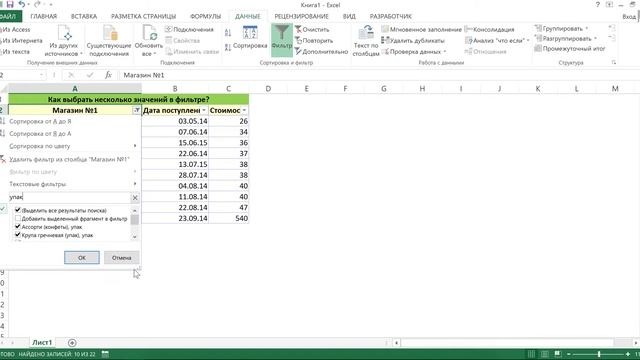Switch to the Вставка tab
This screenshot has width=640, height=360.
84,16
